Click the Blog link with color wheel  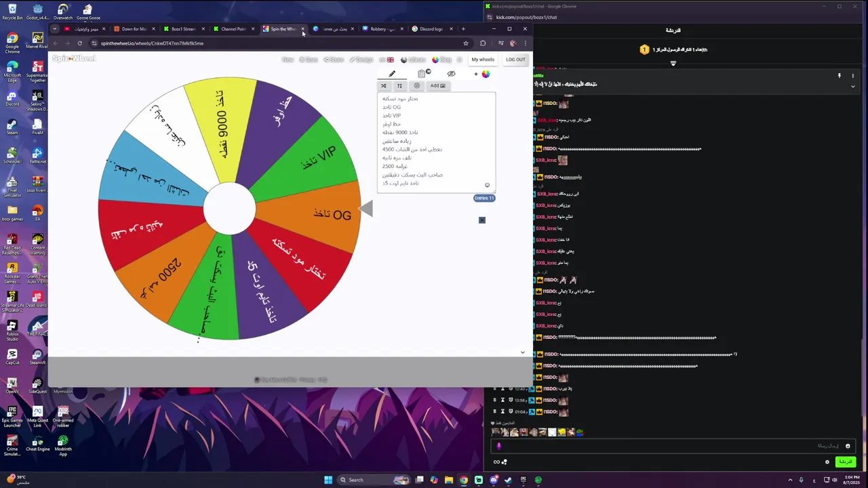[x=441, y=60]
